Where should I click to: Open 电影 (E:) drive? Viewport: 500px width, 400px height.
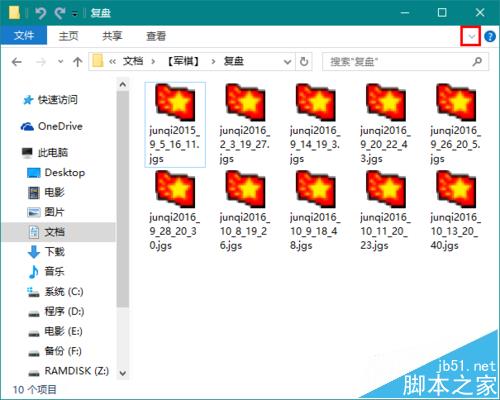pos(63,331)
